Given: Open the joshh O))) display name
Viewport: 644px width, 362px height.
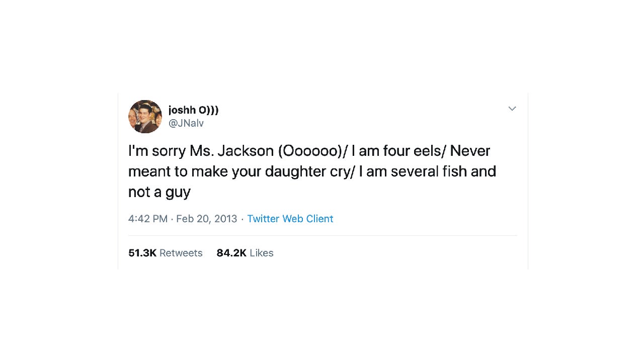Looking at the screenshot, I should 193,110.
